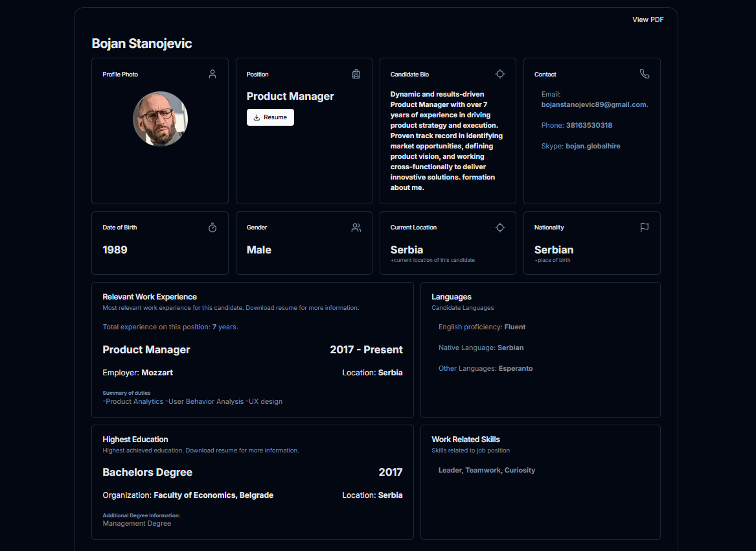The width and height of the screenshot is (756, 551).
Task: Click the Work Related Skills heading
Action: [x=466, y=440]
